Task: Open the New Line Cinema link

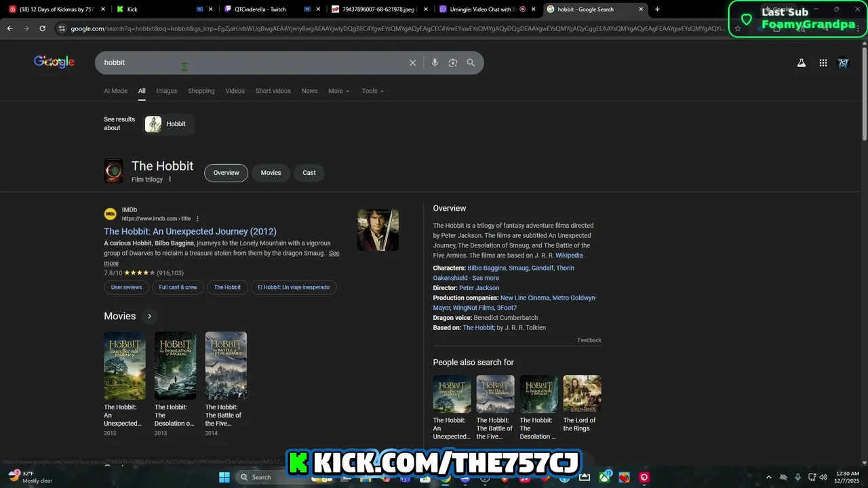Action: [x=525, y=298]
